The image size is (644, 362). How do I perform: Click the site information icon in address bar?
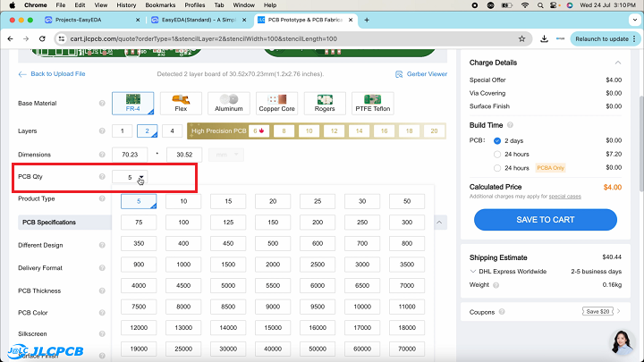coord(62,38)
